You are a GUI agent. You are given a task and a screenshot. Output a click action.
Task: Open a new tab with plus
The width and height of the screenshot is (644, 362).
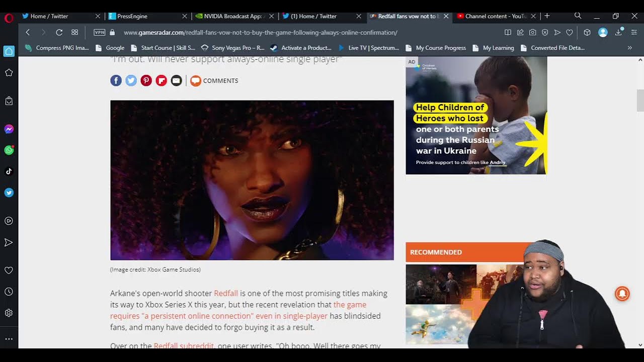click(x=547, y=16)
